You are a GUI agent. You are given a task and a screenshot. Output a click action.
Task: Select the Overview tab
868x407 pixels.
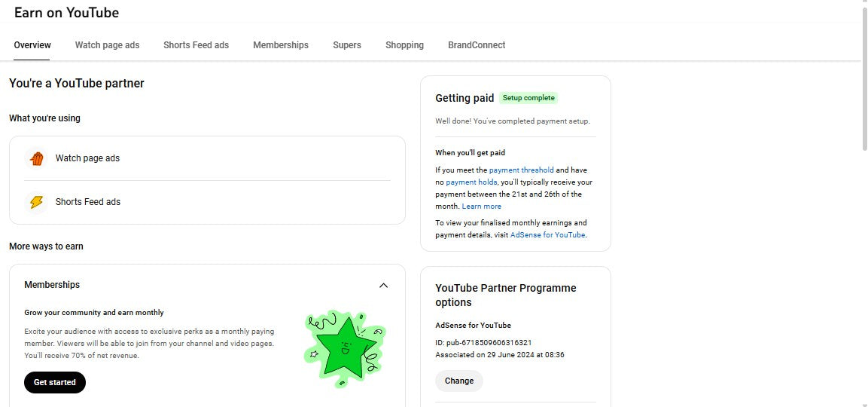click(x=32, y=45)
